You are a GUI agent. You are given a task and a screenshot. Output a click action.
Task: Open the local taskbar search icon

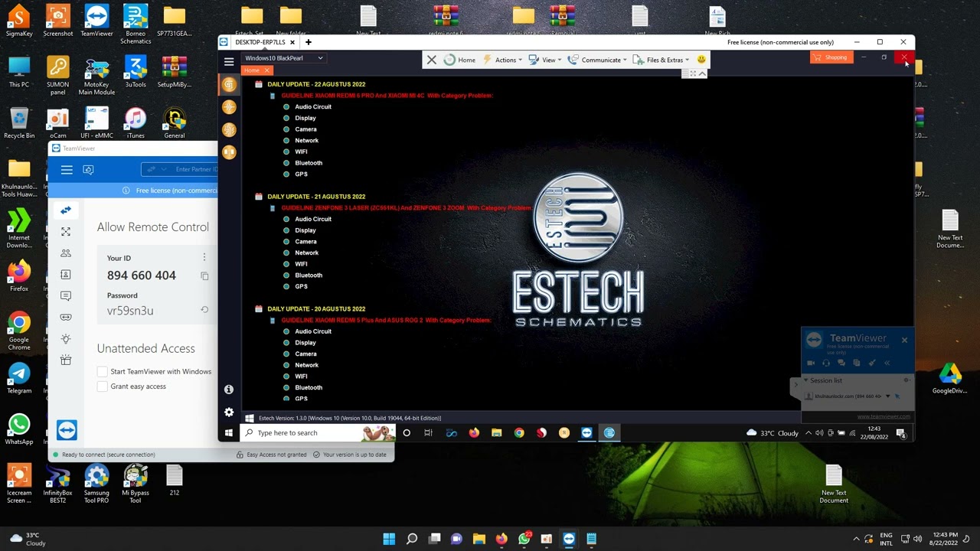pyautogui.click(x=412, y=539)
